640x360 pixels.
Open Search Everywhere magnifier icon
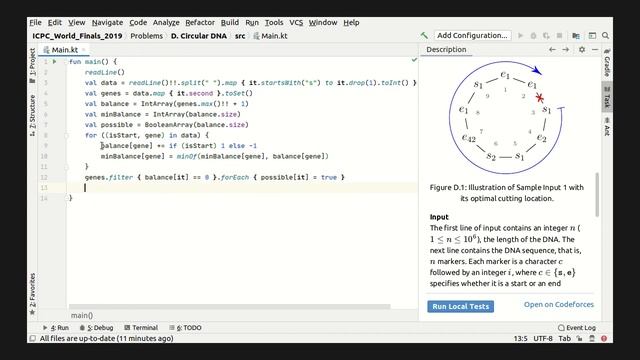[x=606, y=36]
